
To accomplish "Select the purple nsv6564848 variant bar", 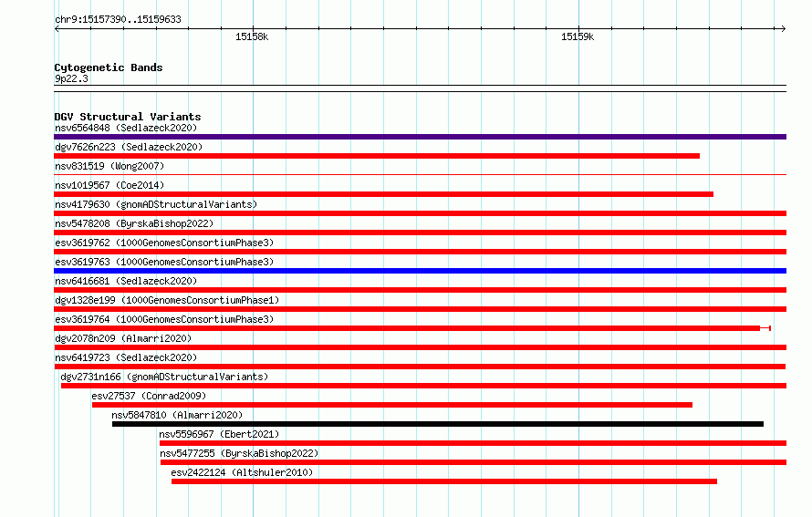I will click(x=420, y=137).
